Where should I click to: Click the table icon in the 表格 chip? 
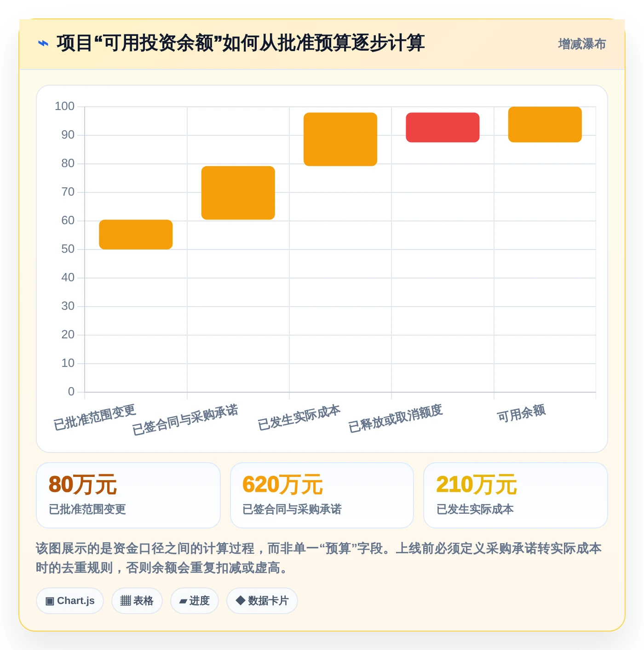pos(126,601)
